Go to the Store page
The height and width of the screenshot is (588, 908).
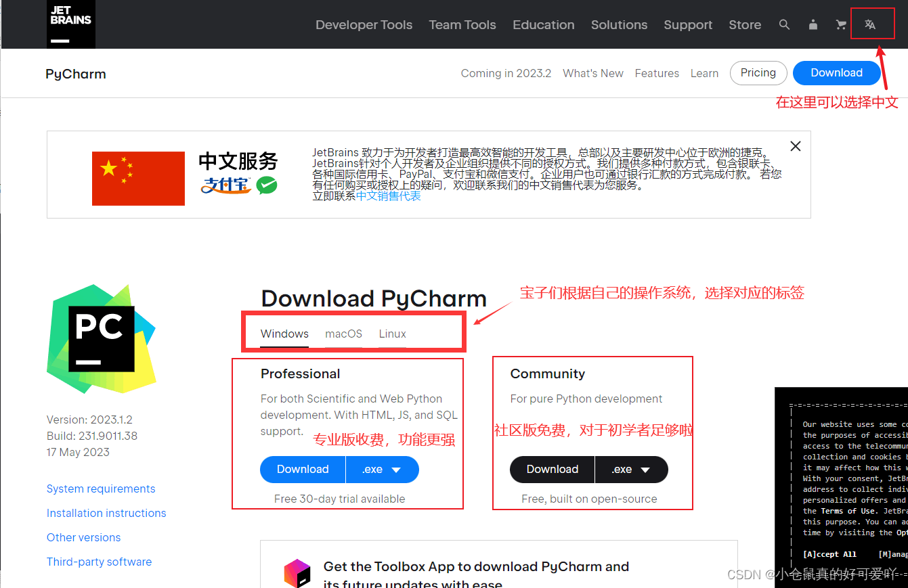[745, 25]
